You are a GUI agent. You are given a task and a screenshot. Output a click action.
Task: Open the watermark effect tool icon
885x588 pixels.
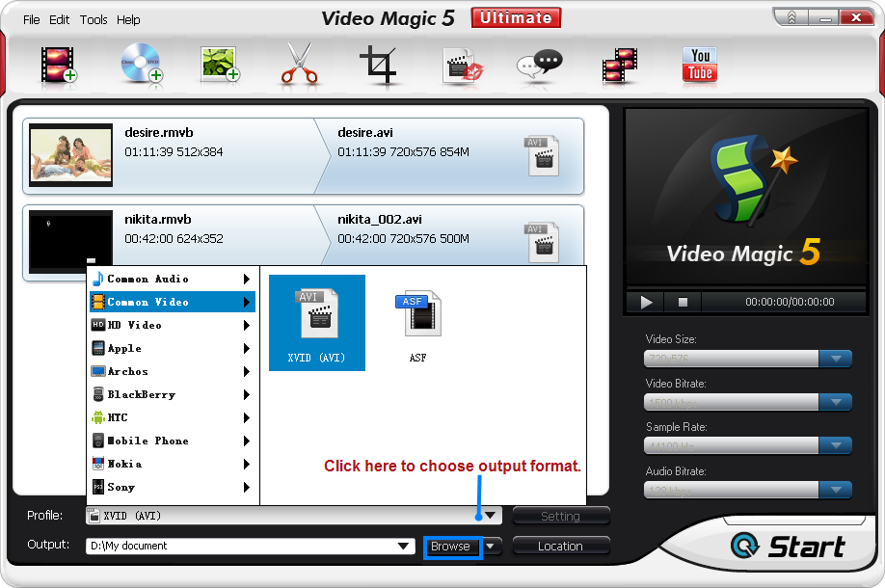click(463, 66)
